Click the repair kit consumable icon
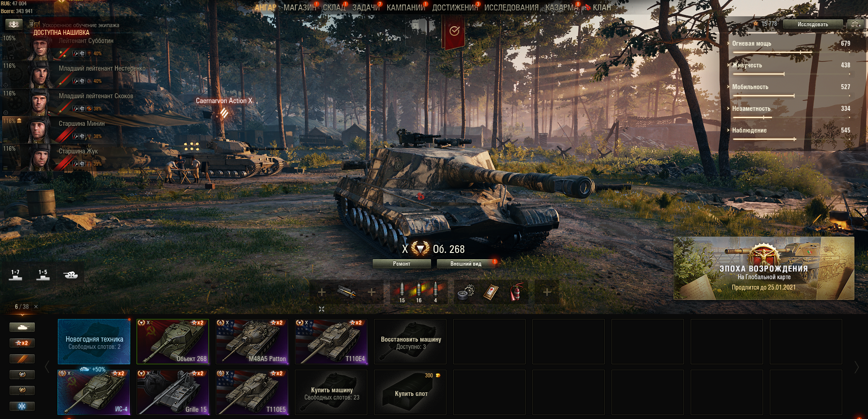 [465, 292]
